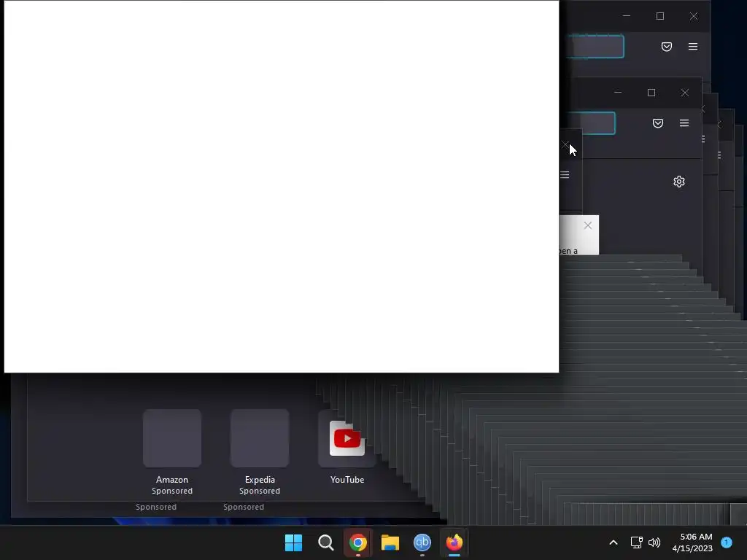Open the menu in the topmost Firefox window
The image size is (747, 560).
(693, 46)
